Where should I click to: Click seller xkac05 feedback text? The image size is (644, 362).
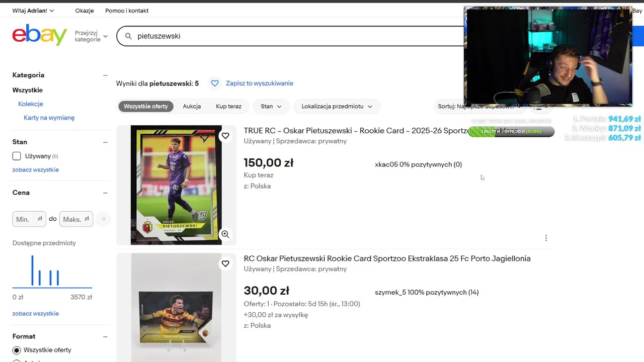419,164
